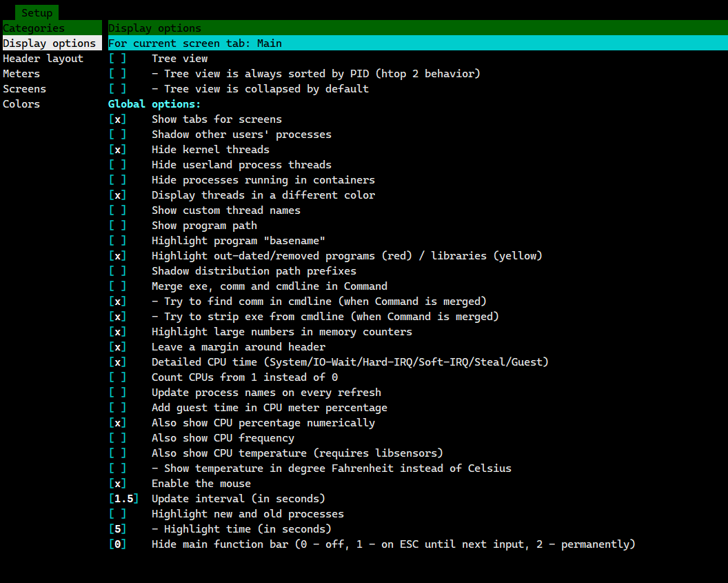The height and width of the screenshot is (583, 728).
Task: Uncheck 'Enable the mouse'
Action: tap(117, 484)
